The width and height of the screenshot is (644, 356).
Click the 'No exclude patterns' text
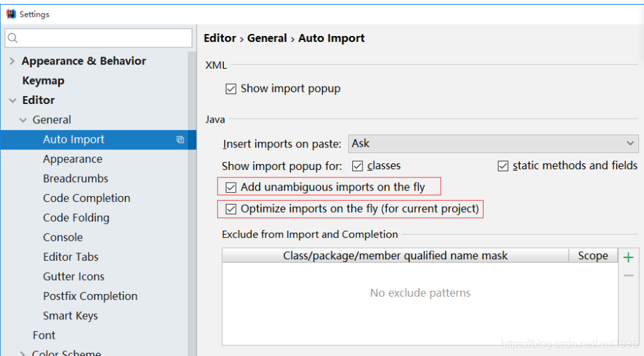tap(420, 293)
